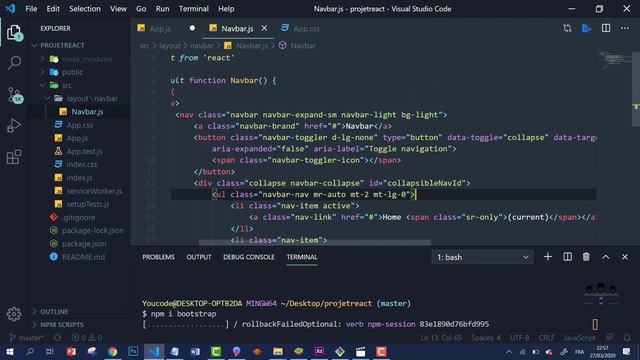This screenshot has height=360, width=640.
Task: Open the Extensions view
Action: (14, 157)
